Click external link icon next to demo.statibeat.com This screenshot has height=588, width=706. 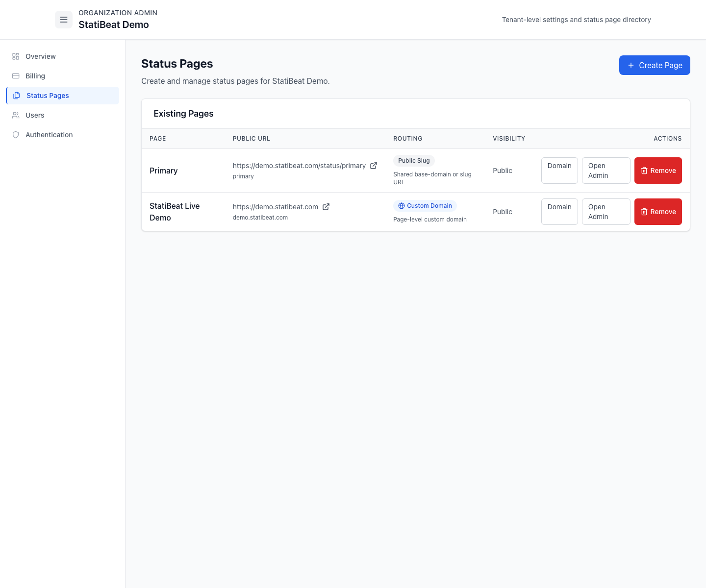[327, 207]
